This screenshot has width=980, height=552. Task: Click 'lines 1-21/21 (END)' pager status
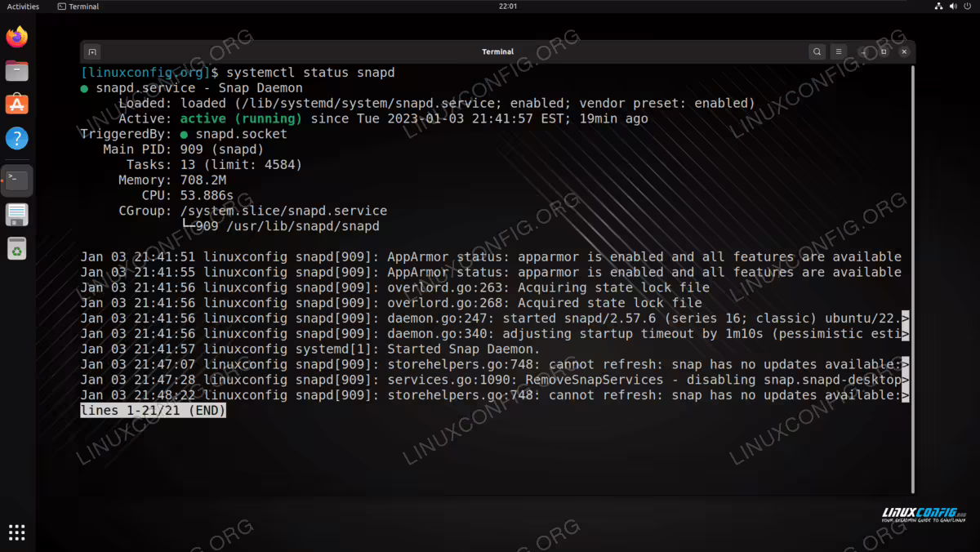153,411
